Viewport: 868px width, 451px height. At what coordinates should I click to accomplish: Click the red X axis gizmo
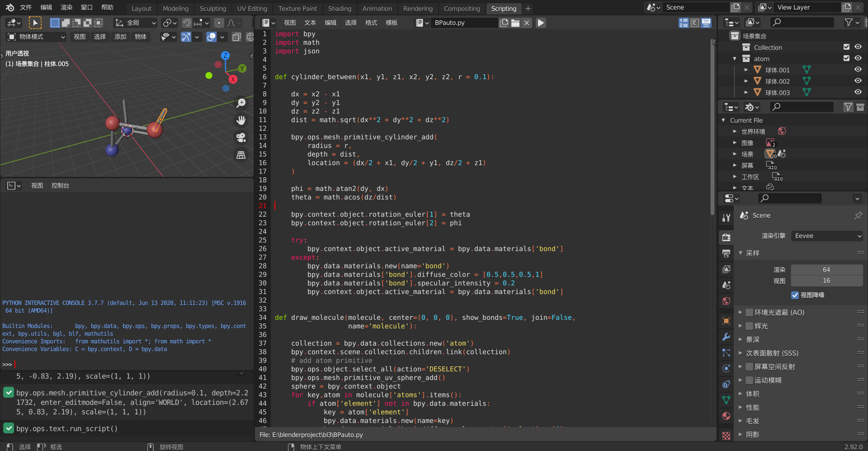tap(233, 79)
